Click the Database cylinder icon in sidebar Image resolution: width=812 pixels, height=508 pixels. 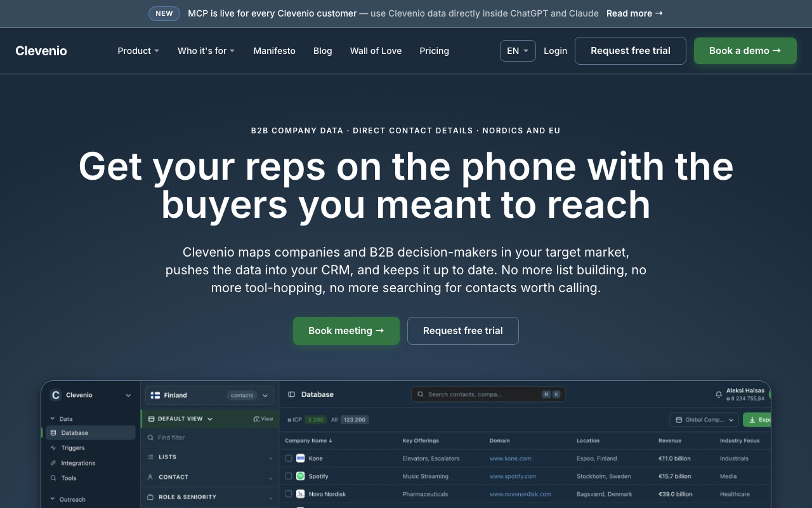53,433
